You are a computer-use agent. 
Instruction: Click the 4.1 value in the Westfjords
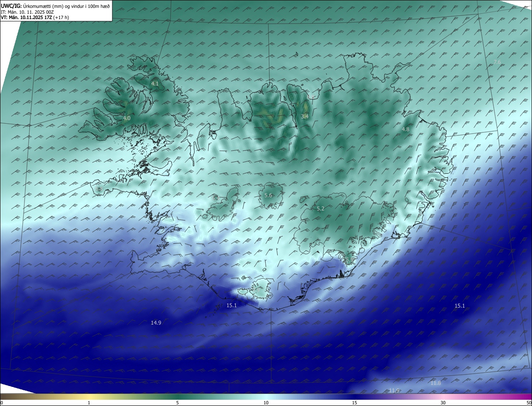(x=155, y=83)
